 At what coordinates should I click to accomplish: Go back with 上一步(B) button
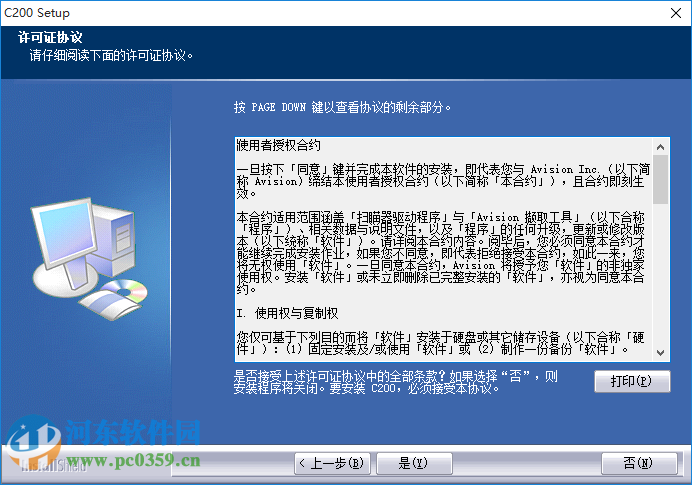[x=332, y=463]
